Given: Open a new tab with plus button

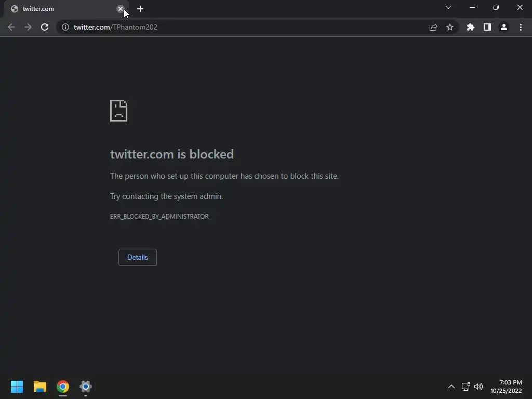Looking at the screenshot, I should [140, 9].
